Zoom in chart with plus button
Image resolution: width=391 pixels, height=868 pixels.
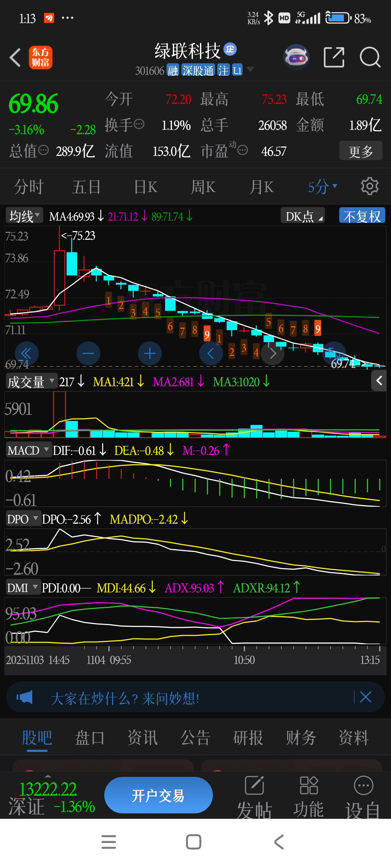(150, 353)
